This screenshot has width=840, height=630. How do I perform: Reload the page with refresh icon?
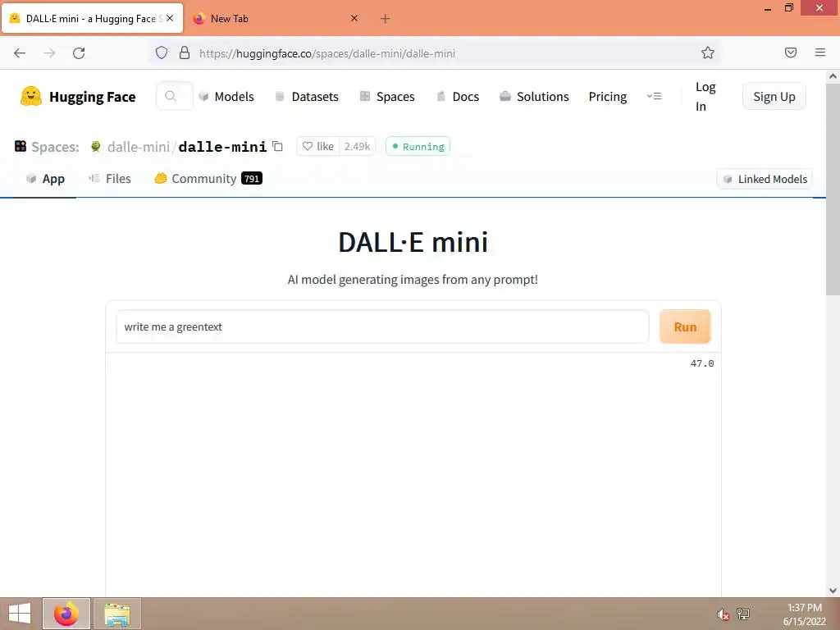[x=79, y=53]
